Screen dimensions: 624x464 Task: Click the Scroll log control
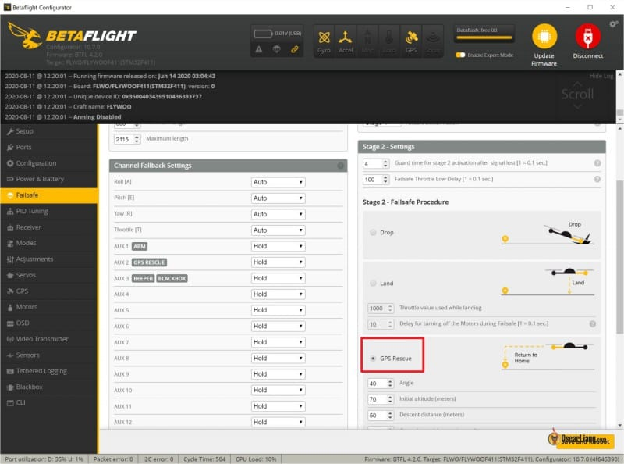pyautogui.click(x=577, y=94)
